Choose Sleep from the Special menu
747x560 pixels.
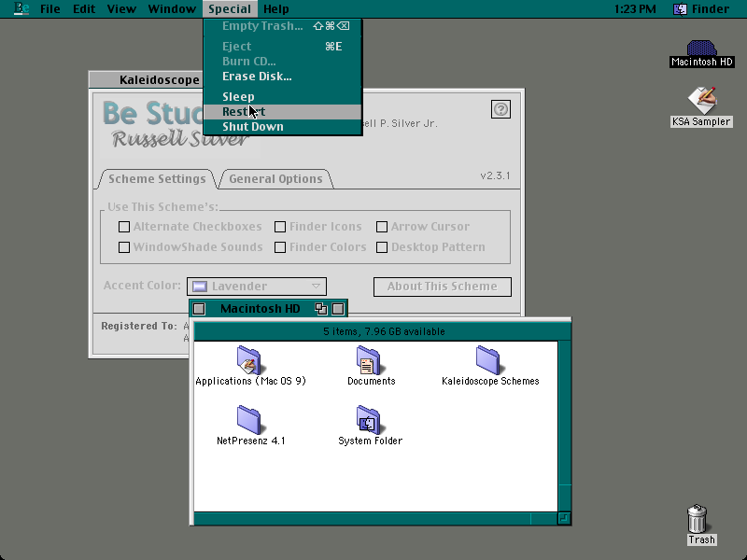point(283,97)
